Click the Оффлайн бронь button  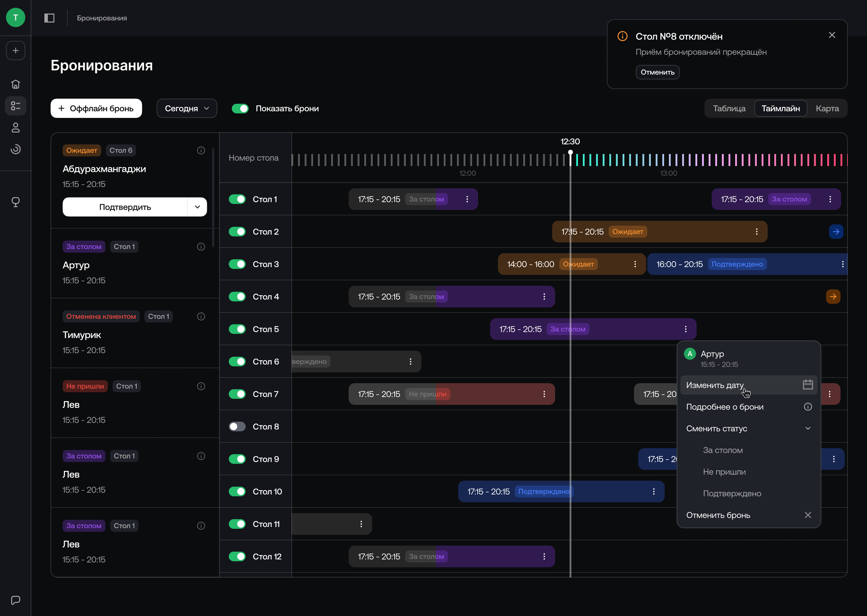pyautogui.click(x=96, y=109)
